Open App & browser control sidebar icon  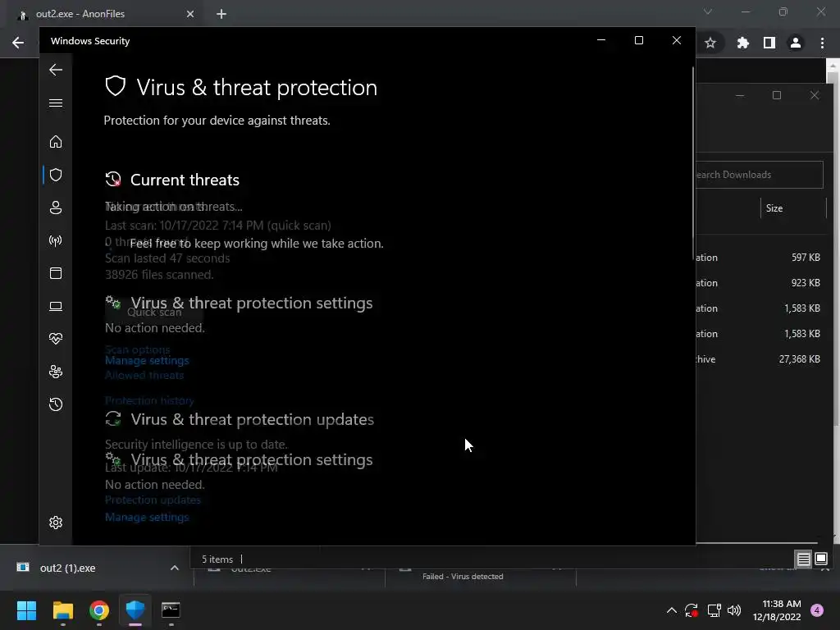pos(56,273)
